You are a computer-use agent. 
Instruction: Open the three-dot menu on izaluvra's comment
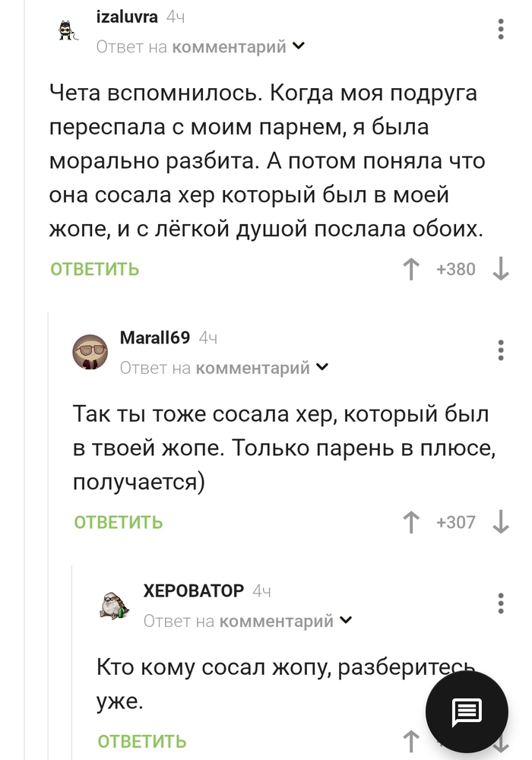[x=500, y=30]
